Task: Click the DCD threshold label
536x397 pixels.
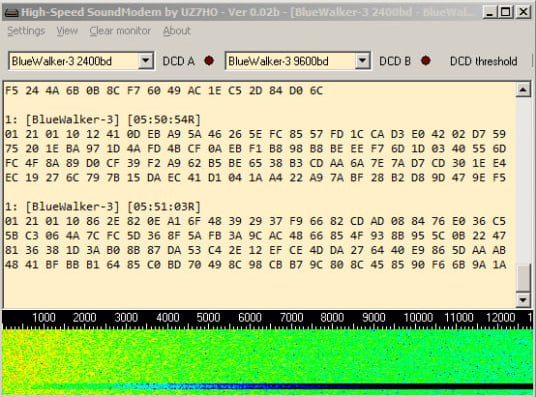Action: coord(483,62)
